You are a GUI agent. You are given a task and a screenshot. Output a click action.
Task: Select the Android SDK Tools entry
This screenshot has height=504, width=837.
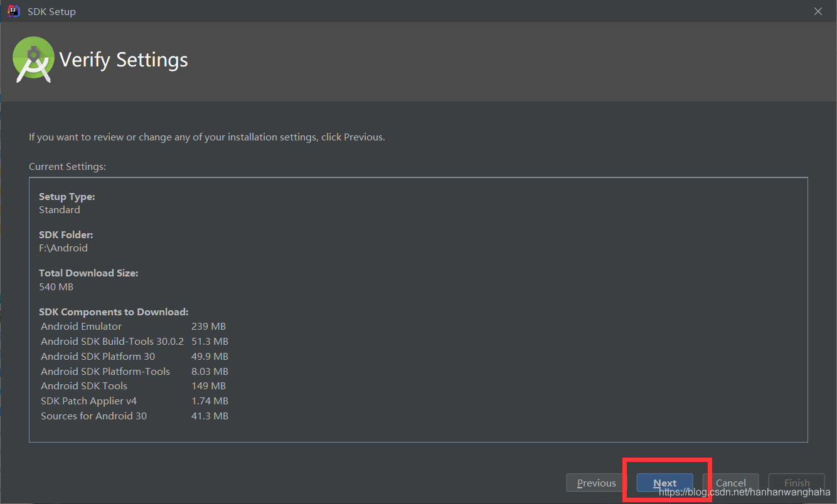point(83,386)
